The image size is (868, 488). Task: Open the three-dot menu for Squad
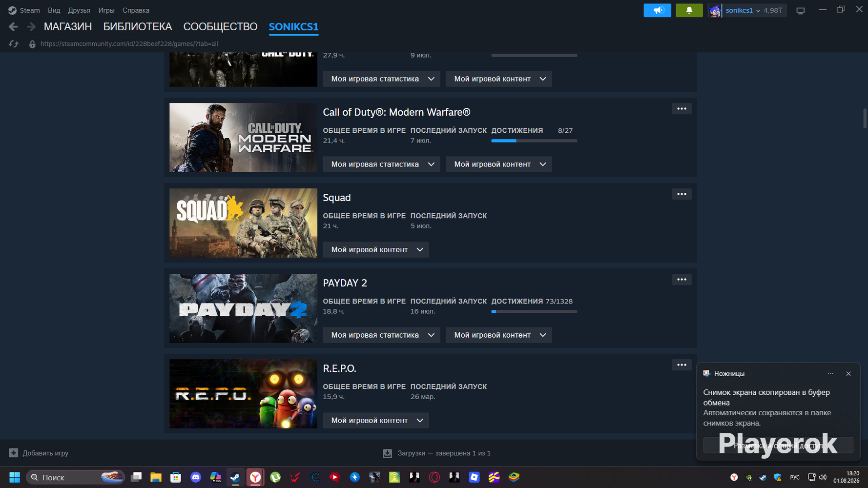point(682,194)
